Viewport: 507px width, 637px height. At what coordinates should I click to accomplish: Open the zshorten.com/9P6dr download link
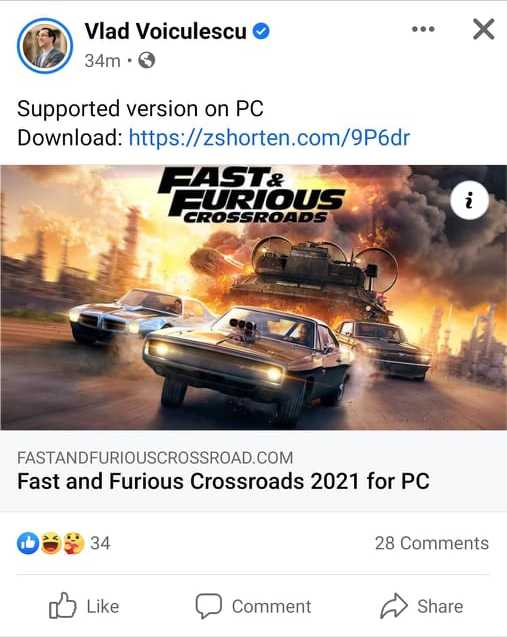pyautogui.click(x=269, y=138)
